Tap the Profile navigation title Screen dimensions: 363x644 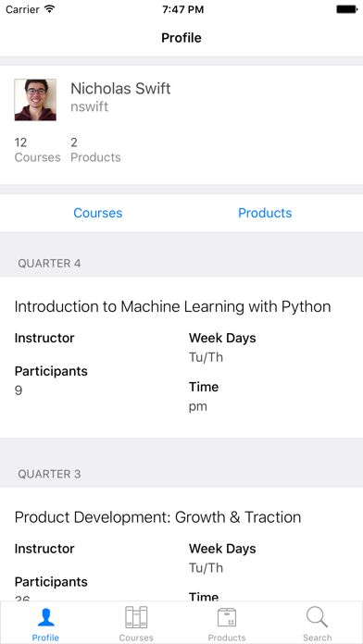[x=181, y=38]
